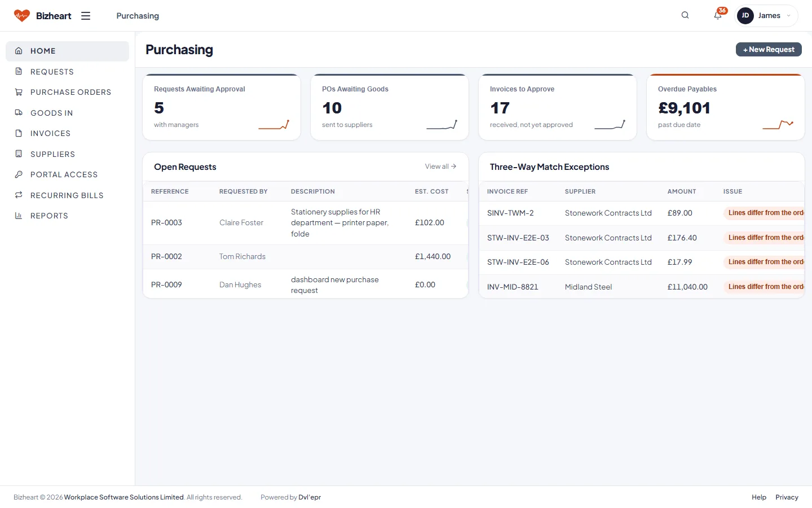The height and width of the screenshot is (508, 812).
Task: Select the Invoices to Approve card
Action: click(x=558, y=107)
